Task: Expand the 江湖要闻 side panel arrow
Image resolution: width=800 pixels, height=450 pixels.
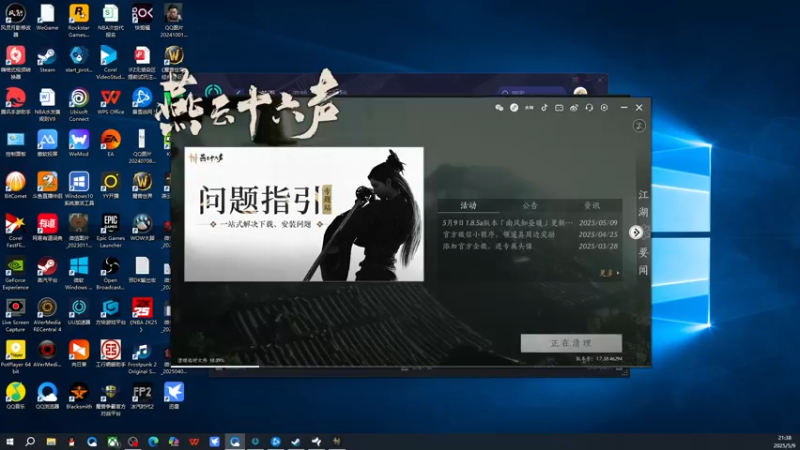Action: point(636,232)
